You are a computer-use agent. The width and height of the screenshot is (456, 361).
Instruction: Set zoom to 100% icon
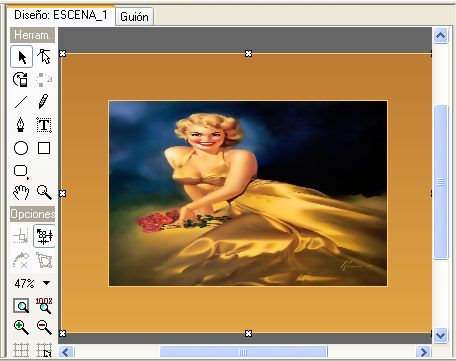(44, 306)
